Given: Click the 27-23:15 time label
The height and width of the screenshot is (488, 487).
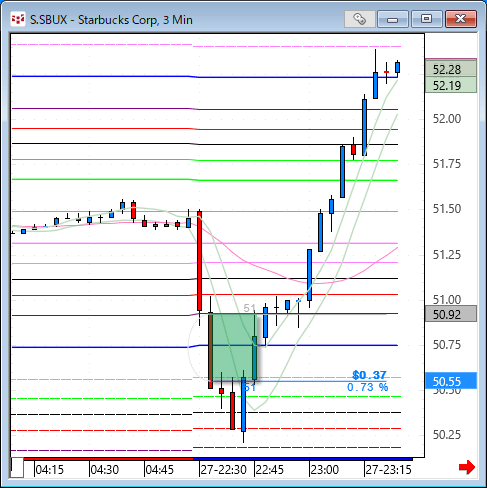Looking at the screenshot, I should [388, 470].
